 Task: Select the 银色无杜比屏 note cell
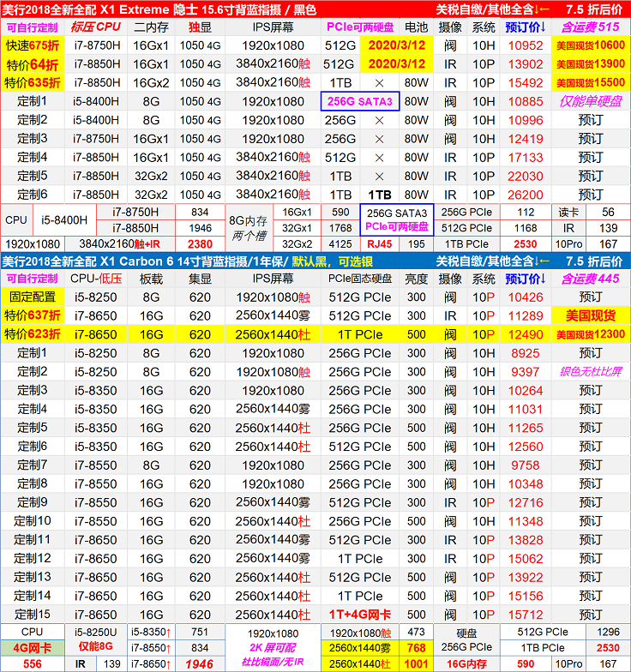[591, 371]
